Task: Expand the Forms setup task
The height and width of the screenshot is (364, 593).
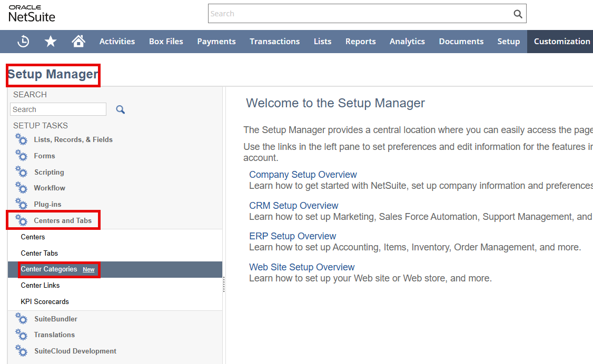Action: (x=44, y=156)
